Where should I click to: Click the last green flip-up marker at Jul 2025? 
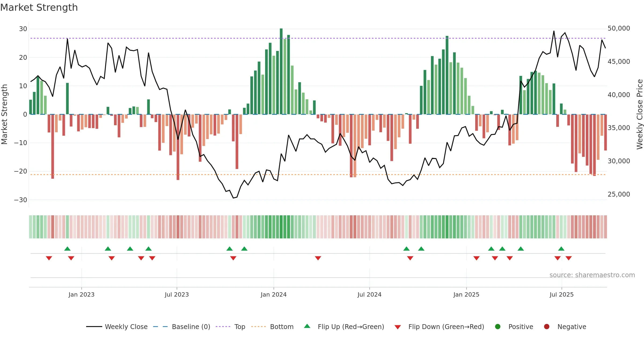click(x=561, y=249)
